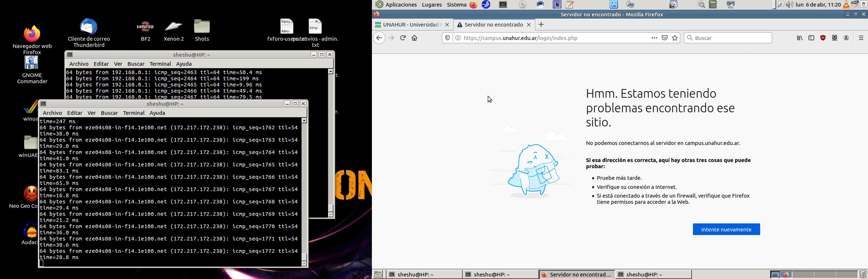Go to the Firefox home page

(x=414, y=38)
